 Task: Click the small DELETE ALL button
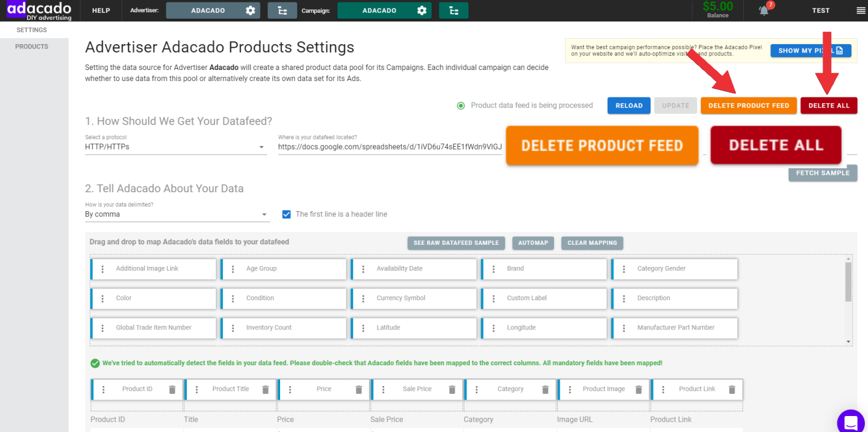pyautogui.click(x=829, y=106)
